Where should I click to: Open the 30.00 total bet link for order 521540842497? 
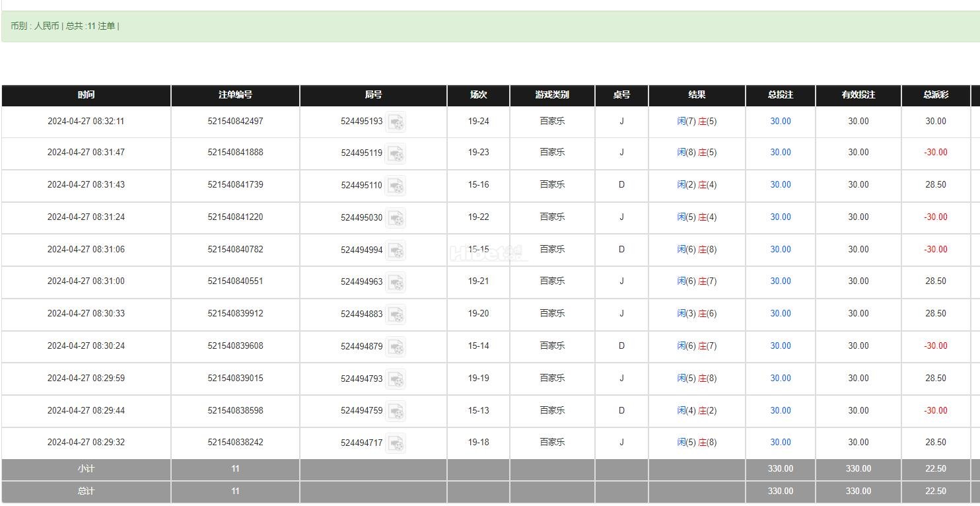click(x=781, y=121)
